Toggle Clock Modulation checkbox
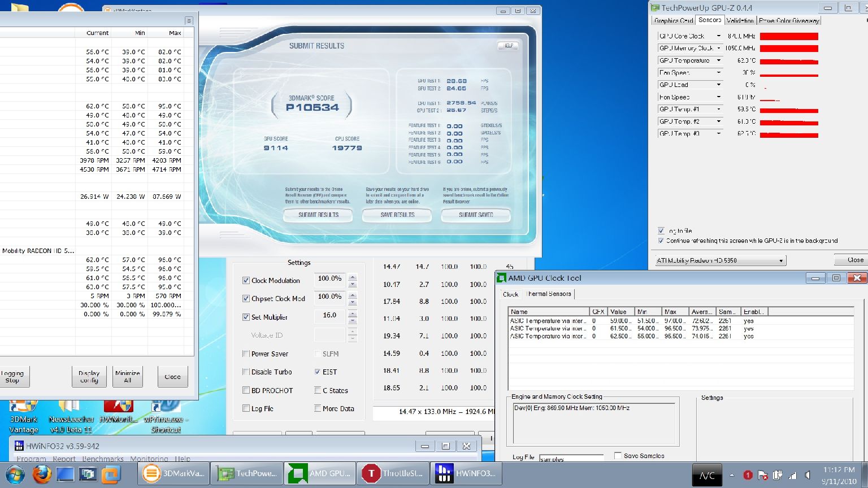Image resolution: width=868 pixels, height=488 pixels. coord(246,280)
